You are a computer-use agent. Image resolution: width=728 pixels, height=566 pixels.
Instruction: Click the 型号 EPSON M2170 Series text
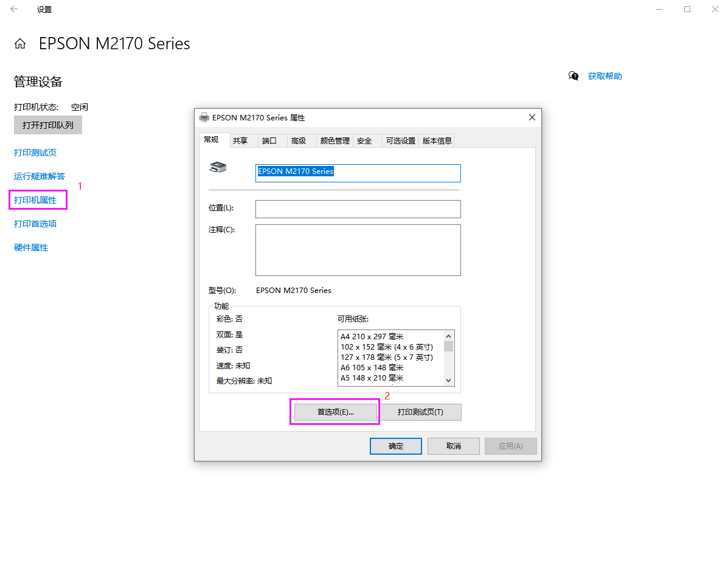[x=293, y=291]
